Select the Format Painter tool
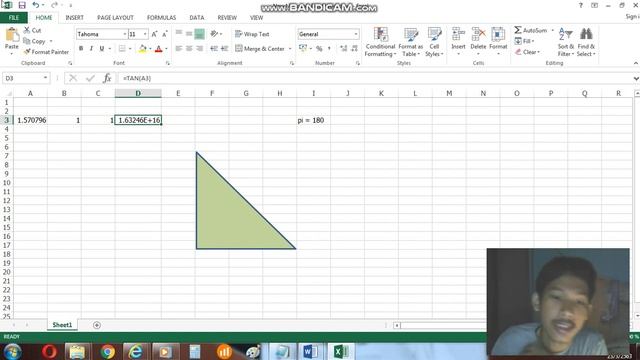The height and width of the screenshot is (360, 640). pyautogui.click(x=46, y=52)
